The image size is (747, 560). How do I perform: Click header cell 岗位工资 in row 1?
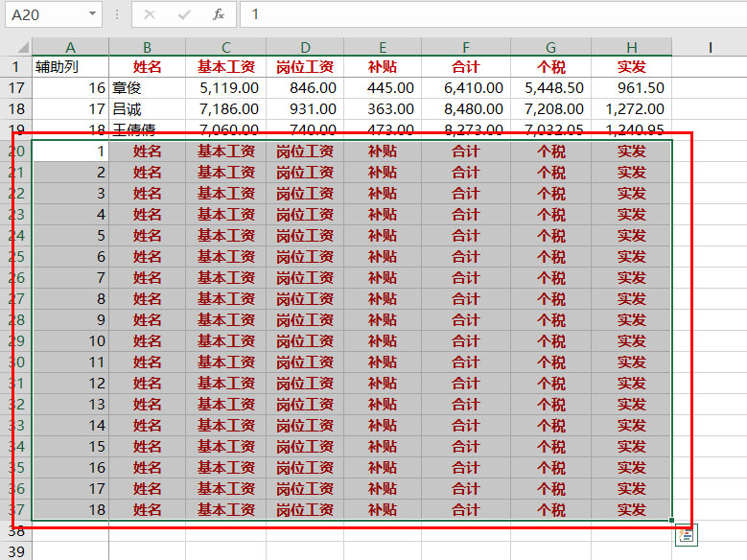[305, 67]
